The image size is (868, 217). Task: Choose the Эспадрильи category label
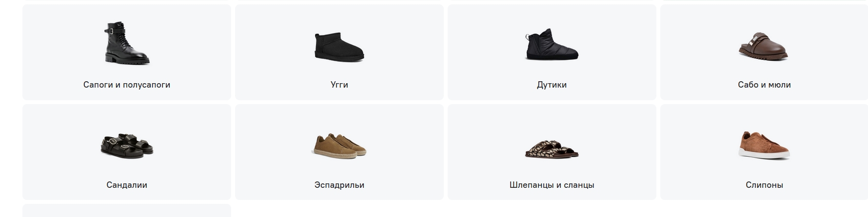click(339, 185)
